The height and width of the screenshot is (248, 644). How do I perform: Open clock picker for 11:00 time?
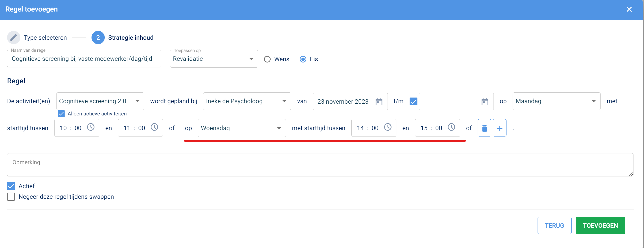[154, 127]
